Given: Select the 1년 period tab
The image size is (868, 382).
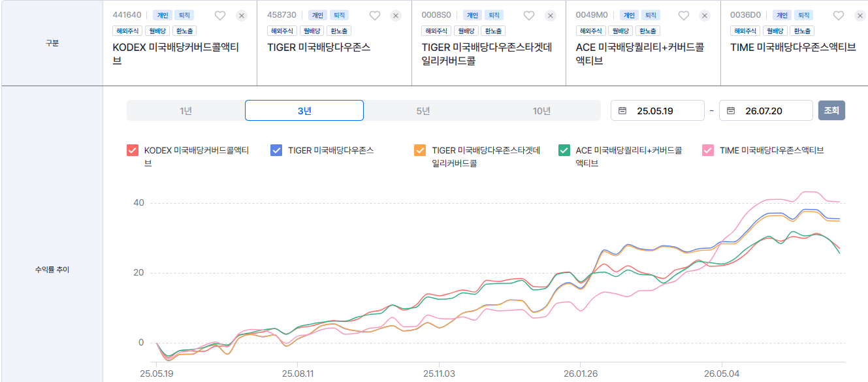Looking at the screenshot, I should tap(186, 110).
